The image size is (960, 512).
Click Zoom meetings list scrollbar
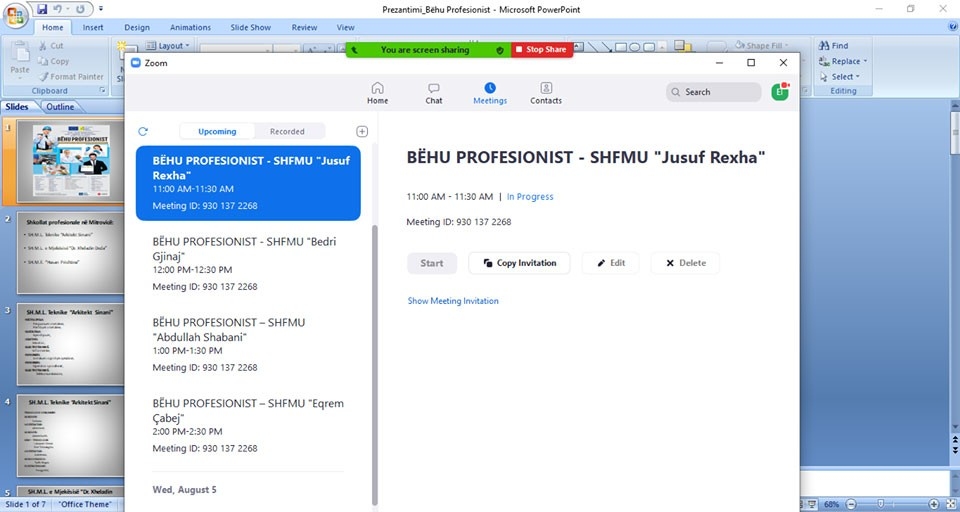coord(375,364)
